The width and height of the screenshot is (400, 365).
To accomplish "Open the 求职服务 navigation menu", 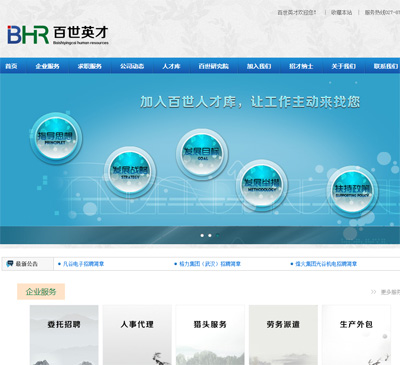I will pyautogui.click(x=90, y=66).
